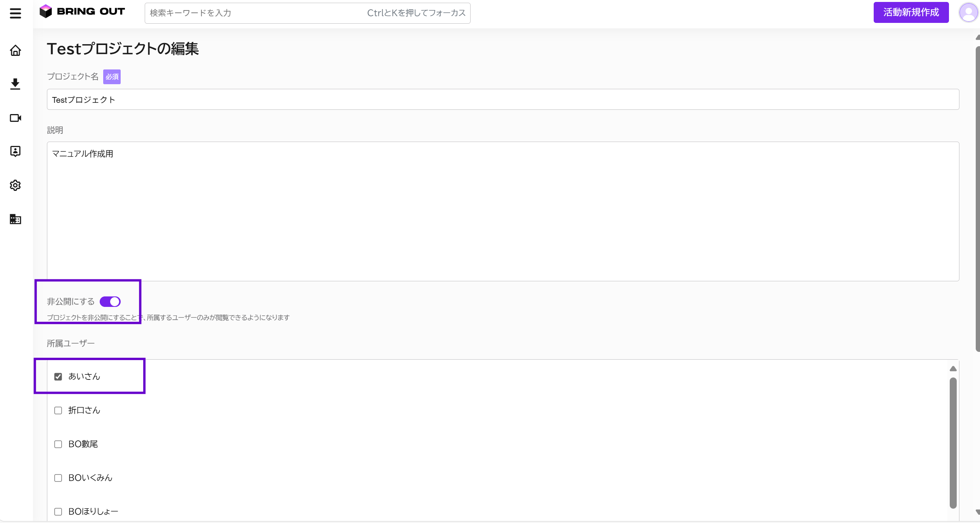Open the contact card sidebar icon
980x523 pixels.
coord(16,151)
